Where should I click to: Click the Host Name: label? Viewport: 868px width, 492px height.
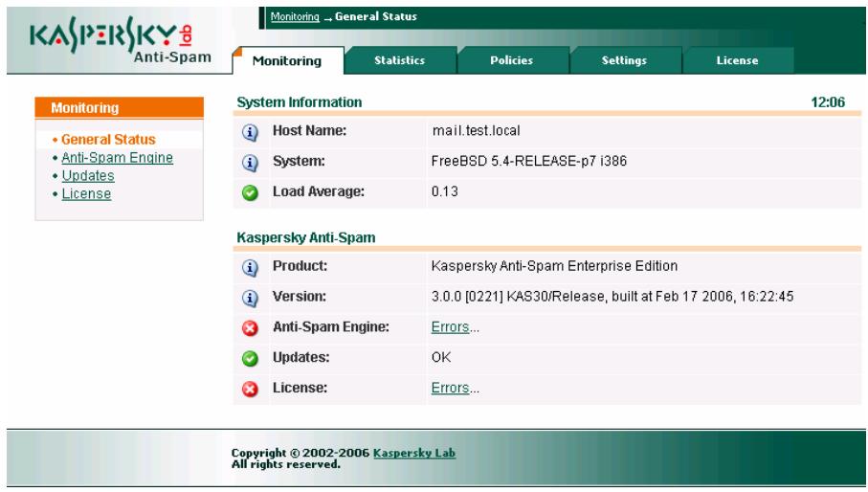309,130
